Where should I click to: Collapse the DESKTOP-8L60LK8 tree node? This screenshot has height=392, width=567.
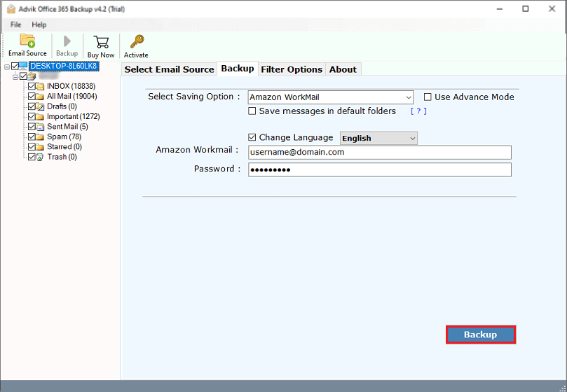7,66
